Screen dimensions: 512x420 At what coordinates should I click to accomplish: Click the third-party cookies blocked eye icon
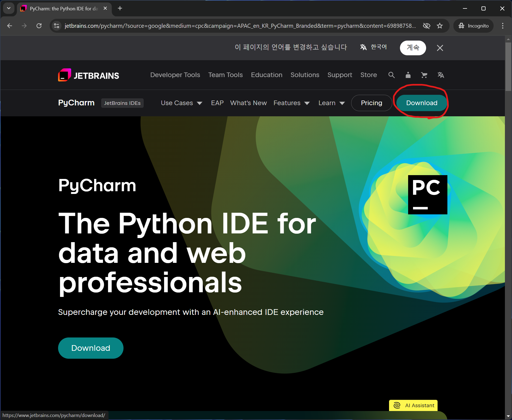(426, 26)
